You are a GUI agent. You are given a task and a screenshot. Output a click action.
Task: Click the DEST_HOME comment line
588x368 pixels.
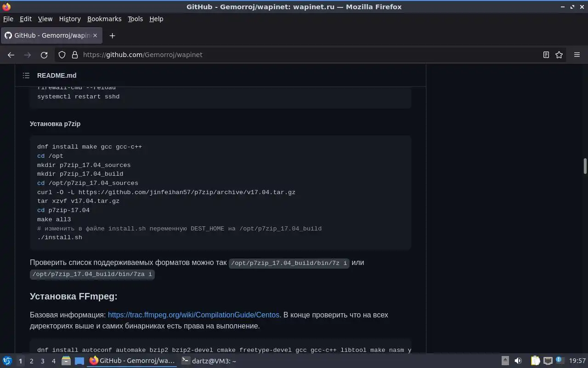[179, 229]
